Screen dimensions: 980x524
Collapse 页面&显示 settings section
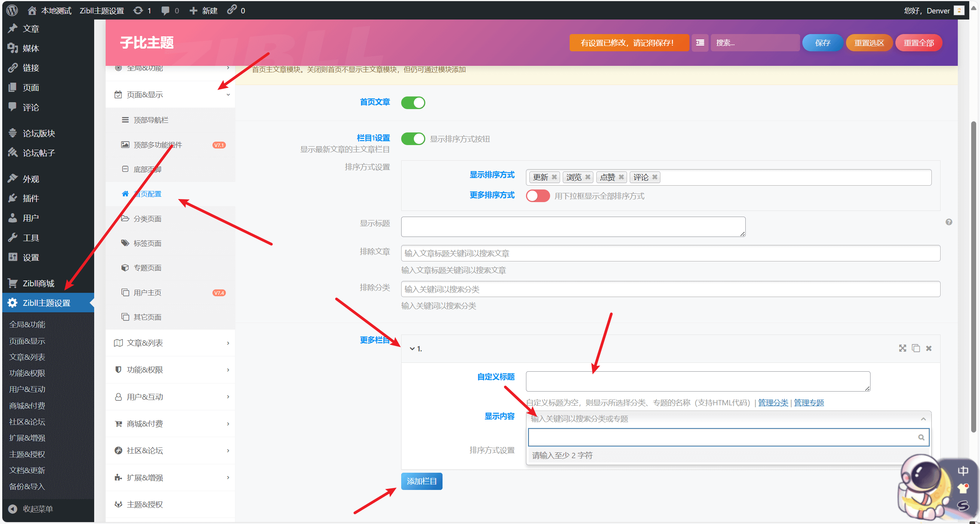(x=170, y=95)
